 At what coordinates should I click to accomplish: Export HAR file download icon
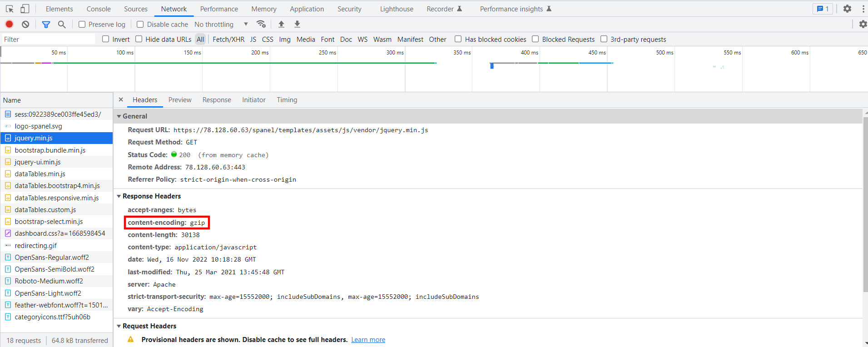[x=298, y=24]
